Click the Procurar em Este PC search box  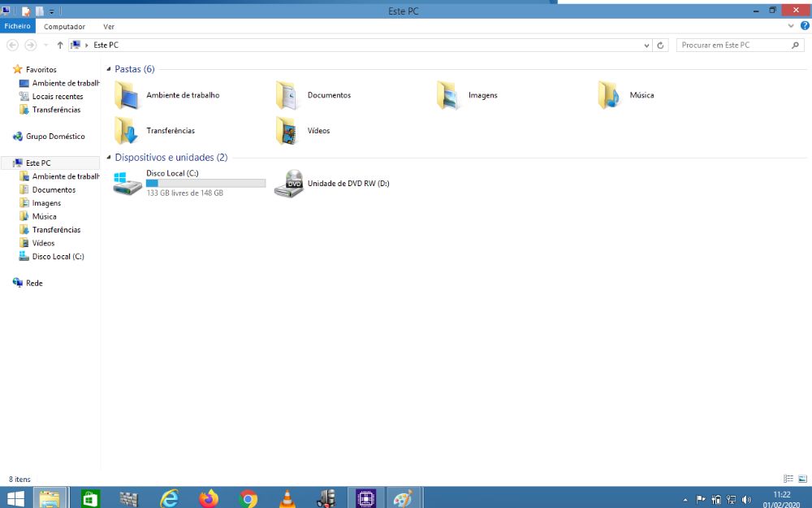tap(734, 45)
